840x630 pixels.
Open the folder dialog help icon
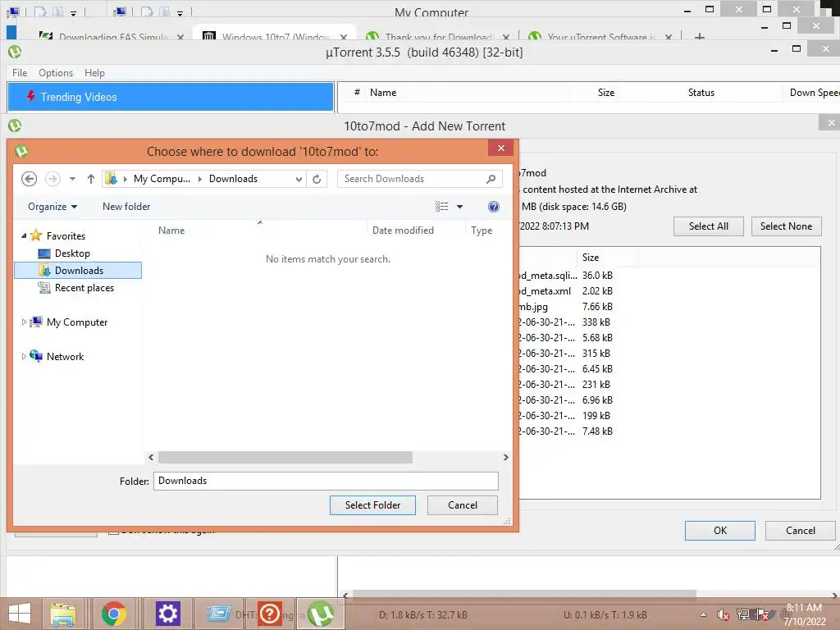tap(493, 207)
